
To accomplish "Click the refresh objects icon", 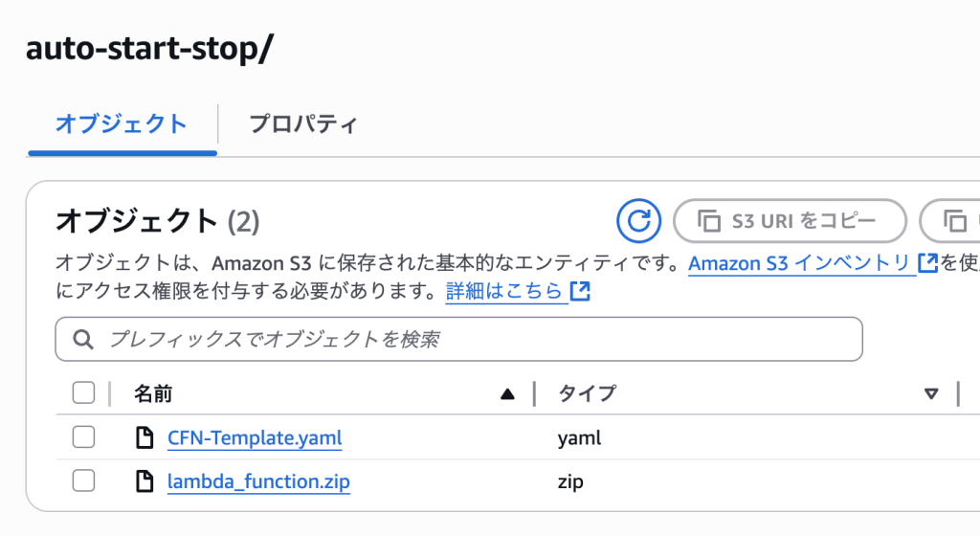I will click(638, 222).
